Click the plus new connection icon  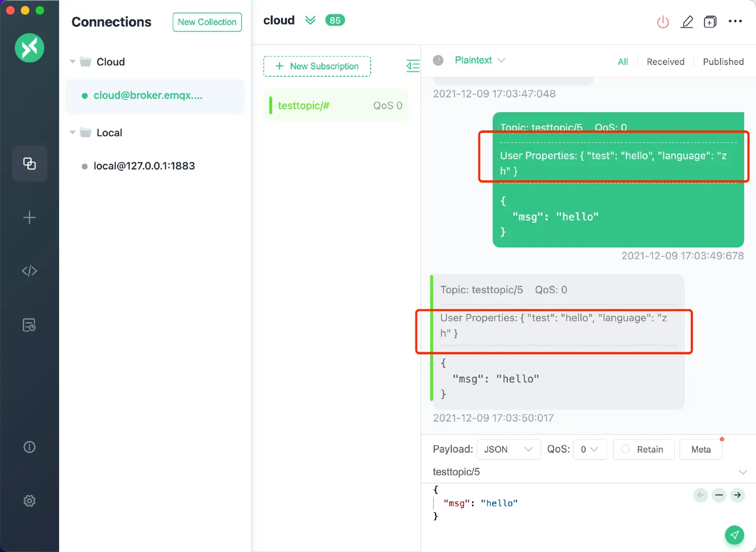30,217
